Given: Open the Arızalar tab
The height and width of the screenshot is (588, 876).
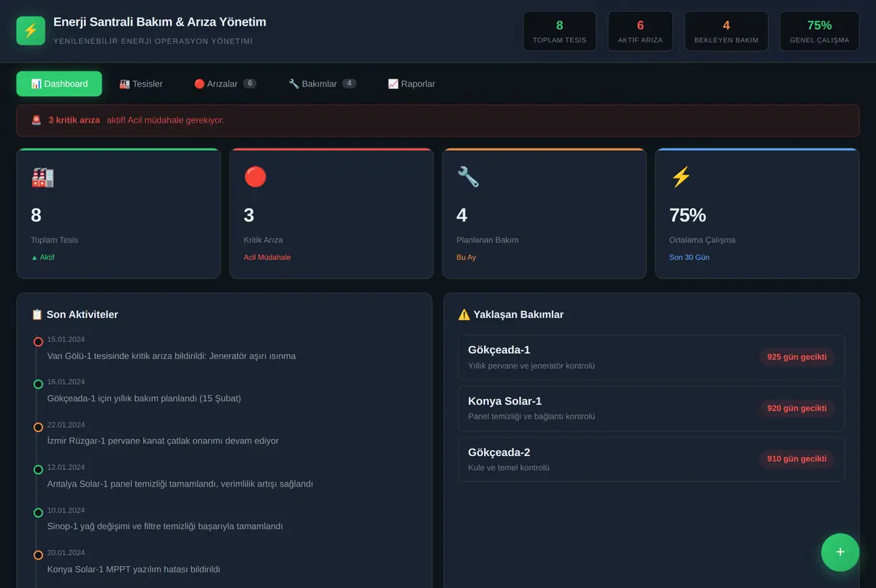Looking at the screenshot, I should pos(225,84).
